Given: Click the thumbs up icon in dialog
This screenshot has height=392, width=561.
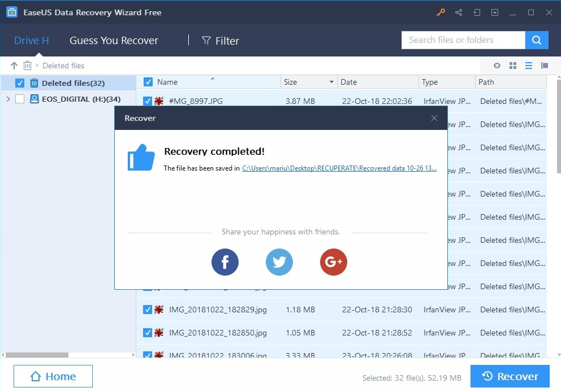Looking at the screenshot, I should pos(141,158).
